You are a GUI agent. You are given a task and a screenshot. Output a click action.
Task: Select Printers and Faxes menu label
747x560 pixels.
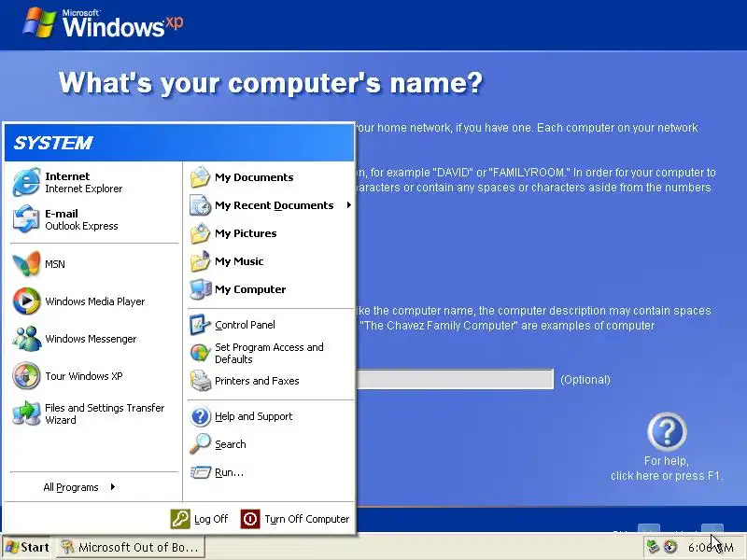coord(257,381)
